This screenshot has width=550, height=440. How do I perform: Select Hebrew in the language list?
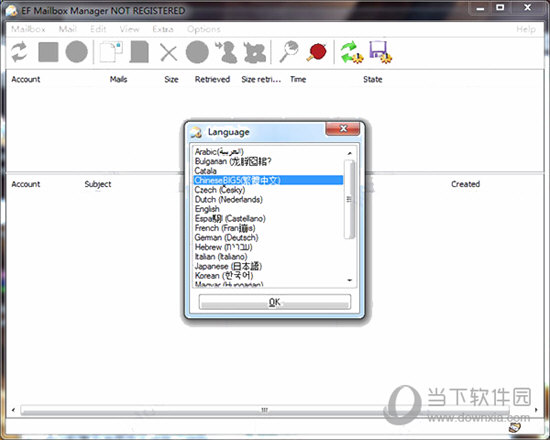268,247
